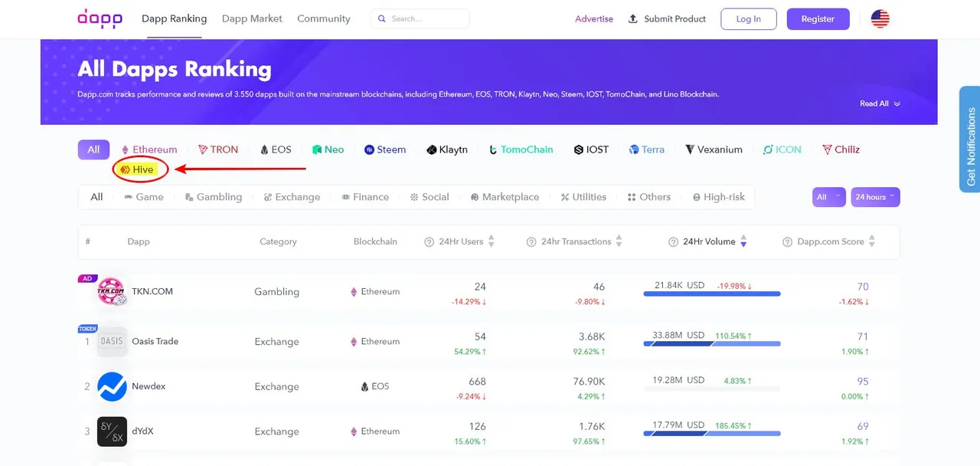Open Get Notifications side tab

pos(970,139)
